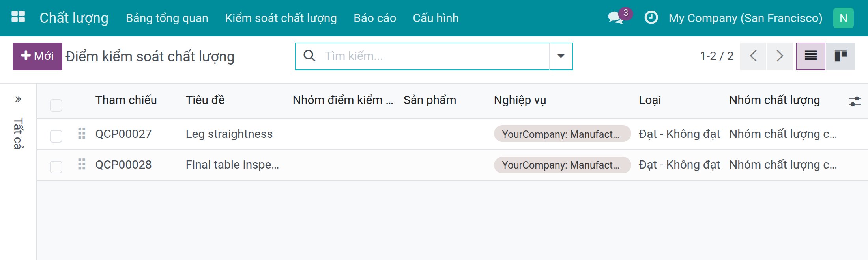
Task: Tick the checkbox for QCP00027
Action: 56,136
